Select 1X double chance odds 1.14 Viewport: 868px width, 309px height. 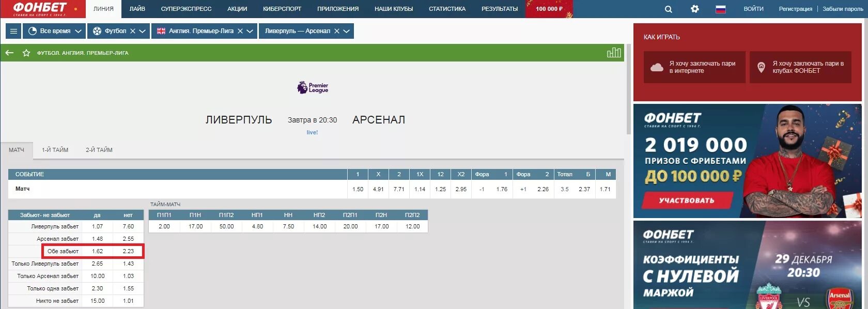coord(420,189)
